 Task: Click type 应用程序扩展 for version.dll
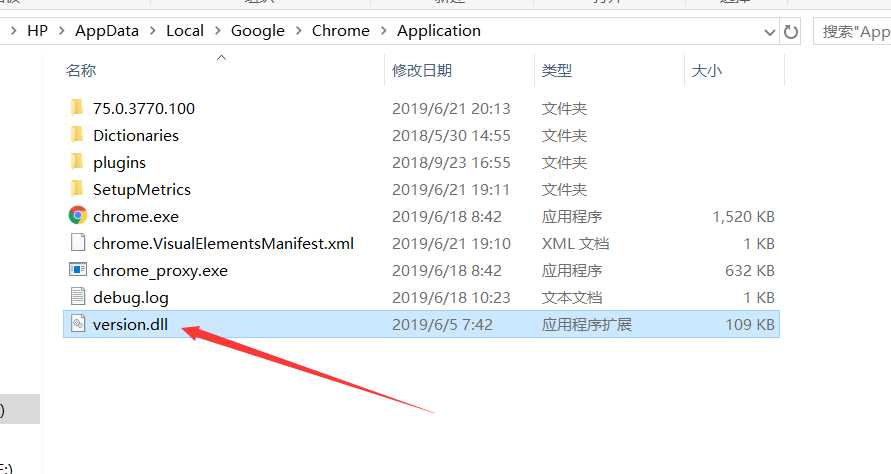pos(586,325)
